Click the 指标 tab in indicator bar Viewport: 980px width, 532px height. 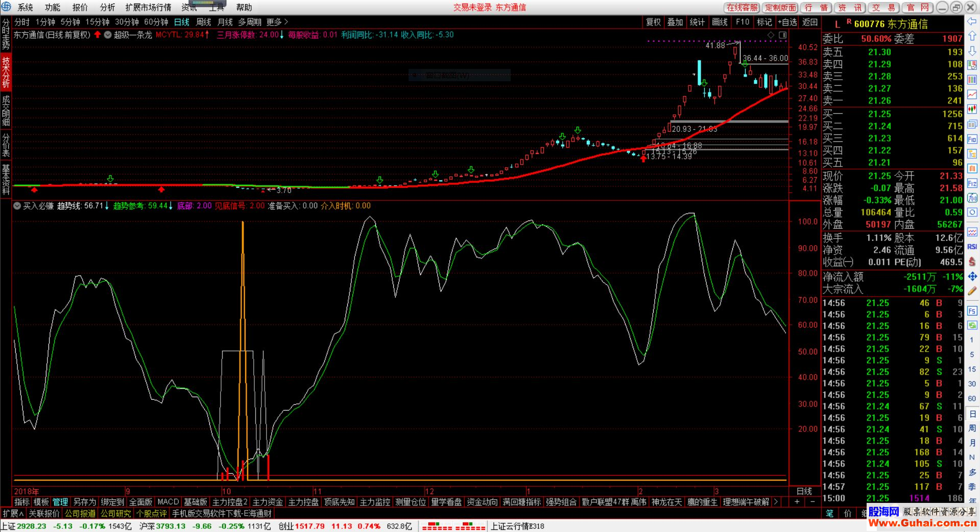22,502
